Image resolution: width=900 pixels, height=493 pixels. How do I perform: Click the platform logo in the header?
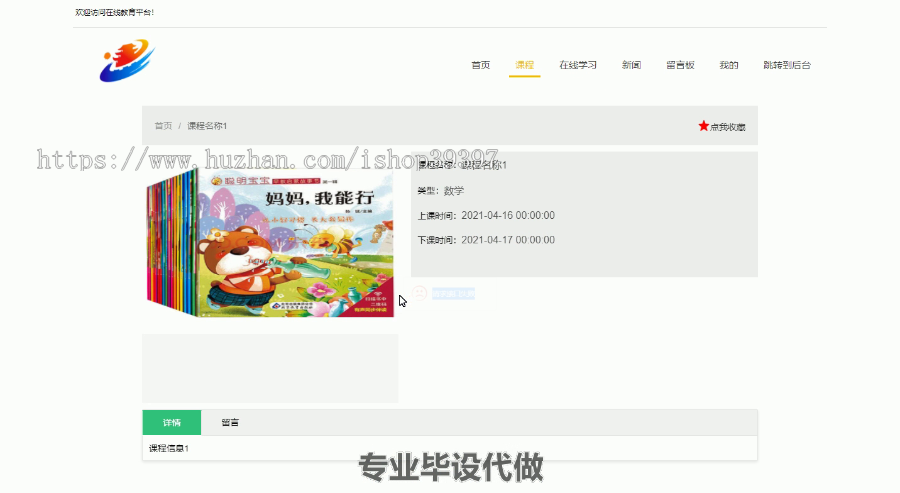point(127,60)
